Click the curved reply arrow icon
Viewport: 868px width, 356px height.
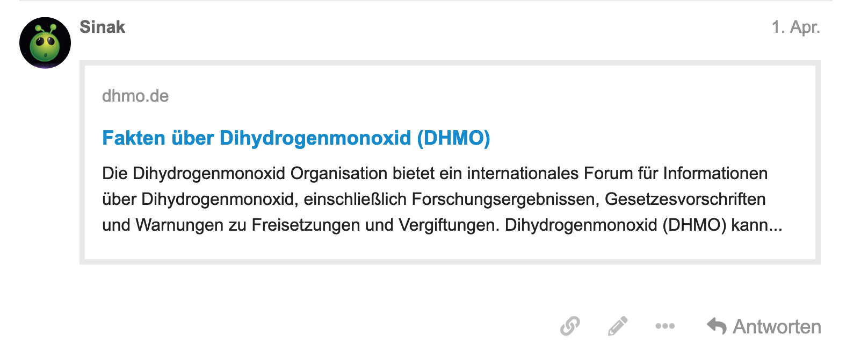pyautogui.click(x=717, y=326)
